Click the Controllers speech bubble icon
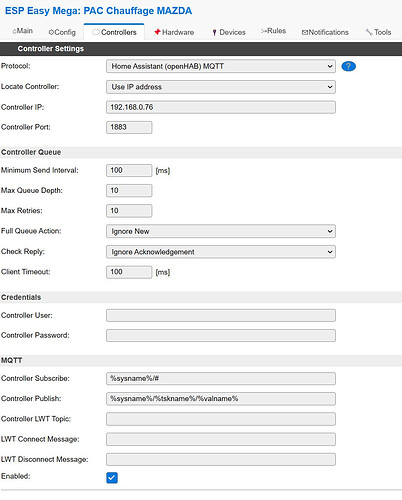The width and height of the screenshot is (402, 500). pos(96,32)
